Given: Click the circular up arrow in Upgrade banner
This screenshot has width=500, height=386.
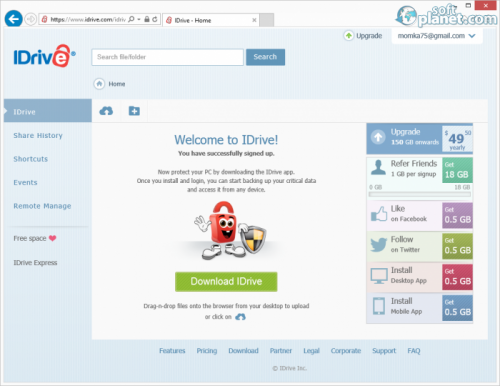Looking at the screenshot, I should (378, 137).
